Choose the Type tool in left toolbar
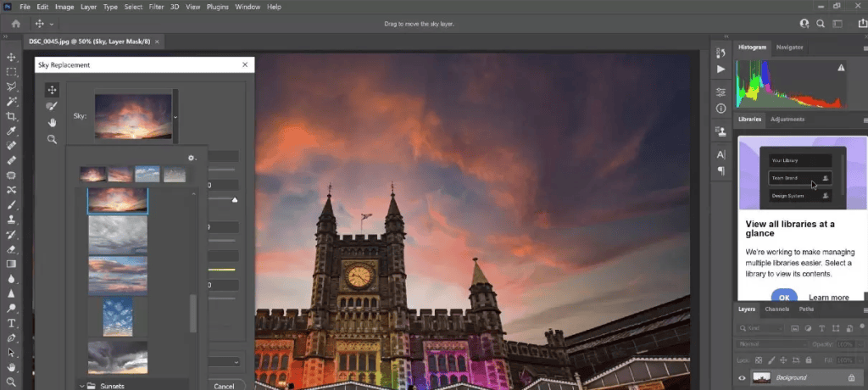This screenshot has width=868, height=390. point(11,323)
